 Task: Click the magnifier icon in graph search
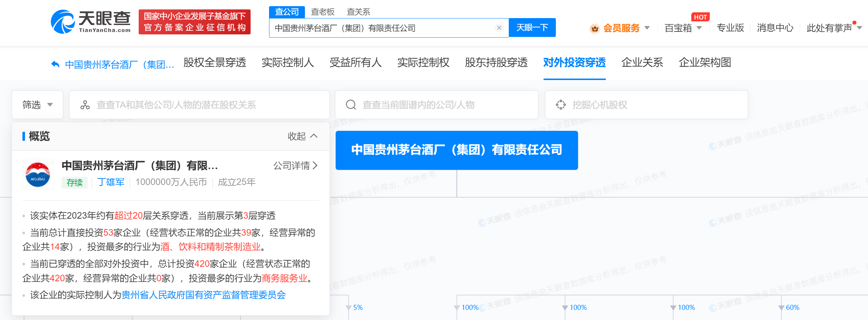(x=351, y=105)
